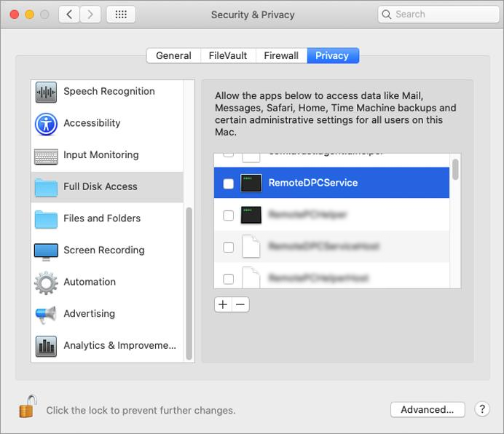Select the Screen Recording monitor icon
504x434 pixels.
[46, 250]
